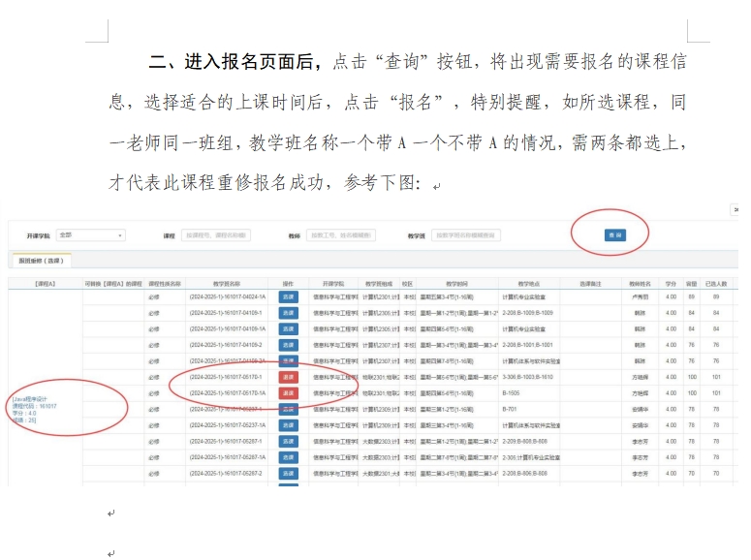Click 选课 for class 161017-04109-2

[x=288, y=344]
